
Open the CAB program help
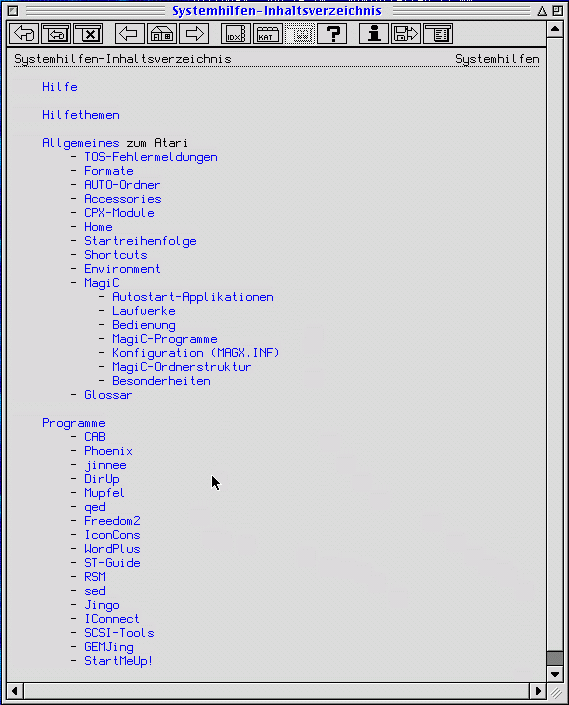[x=95, y=437]
